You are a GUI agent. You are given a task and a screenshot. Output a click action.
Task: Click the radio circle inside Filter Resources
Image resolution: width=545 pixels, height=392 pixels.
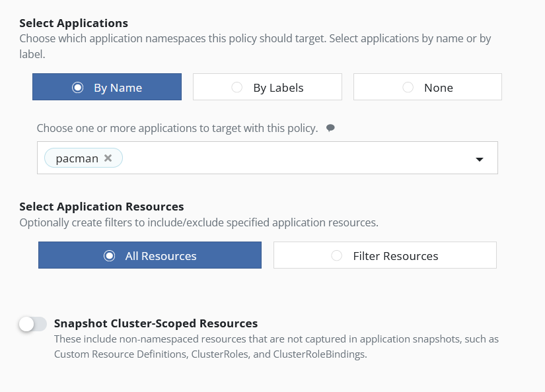(x=337, y=255)
